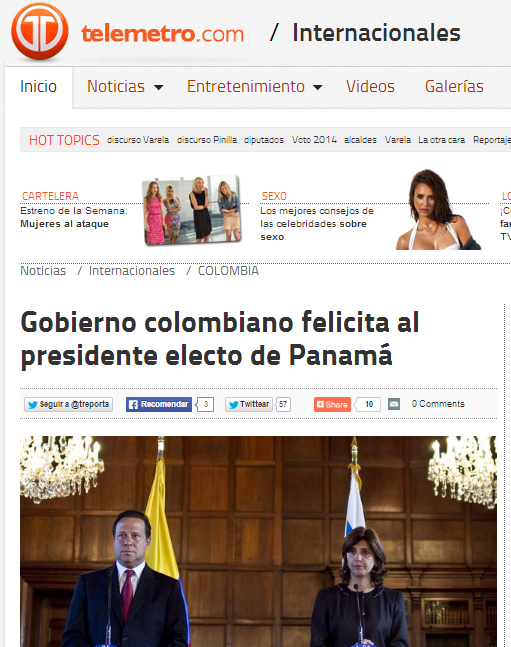Select the Voto 2014 hot topic
This screenshot has height=647, width=511.
click(x=314, y=140)
